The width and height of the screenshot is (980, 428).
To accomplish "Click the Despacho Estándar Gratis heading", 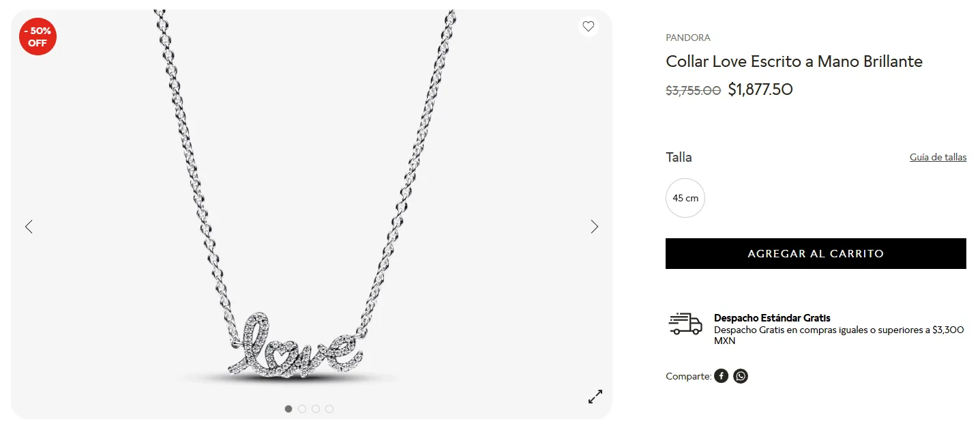I will [772, 318].
